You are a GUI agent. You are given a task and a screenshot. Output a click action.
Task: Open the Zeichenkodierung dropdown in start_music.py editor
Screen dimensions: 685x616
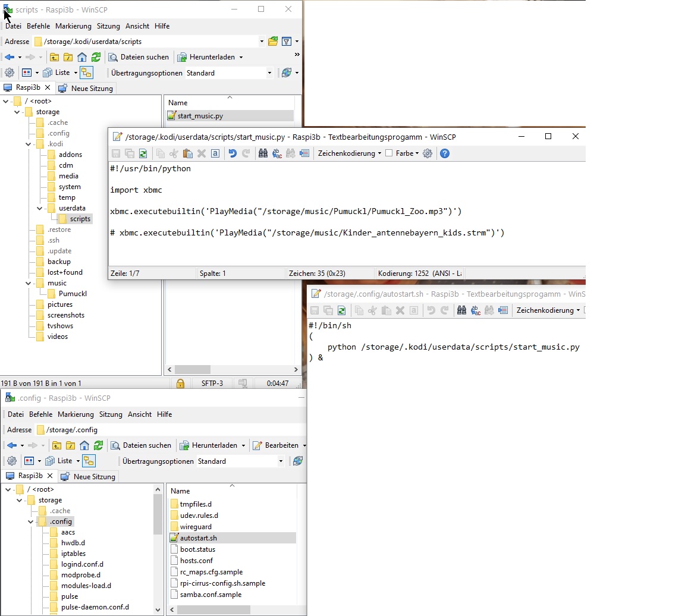[x=350, y=153]
